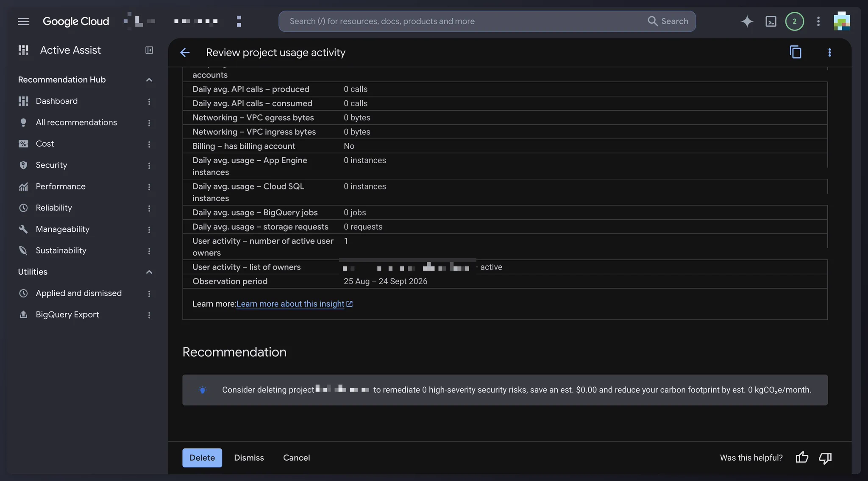Image resolution: width=868 pixels, height=481 pixels.
Task: Go back with the arrow icon
Action: pyautogui.click(x=185, y=53)
